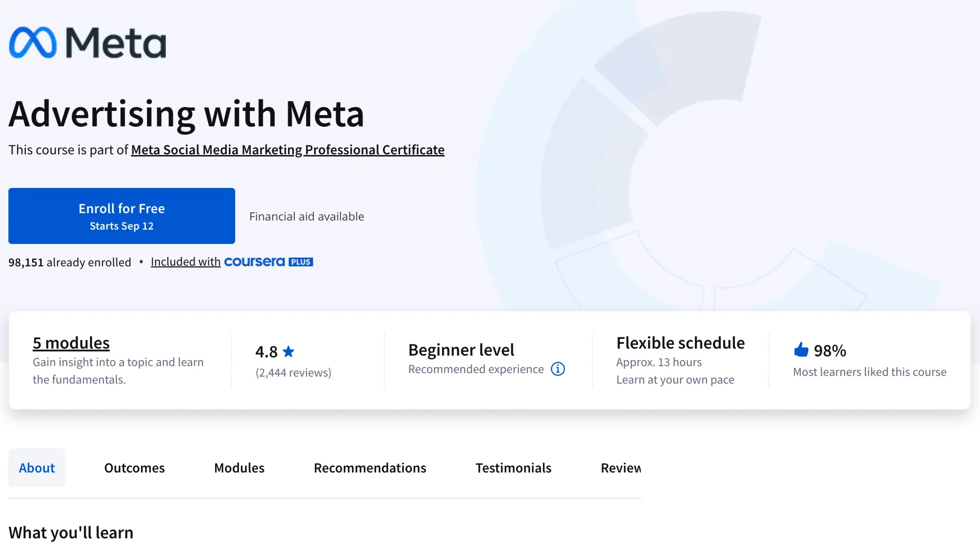Select the About tab
This screenshot has height=560, width=980.
(37, 468)
